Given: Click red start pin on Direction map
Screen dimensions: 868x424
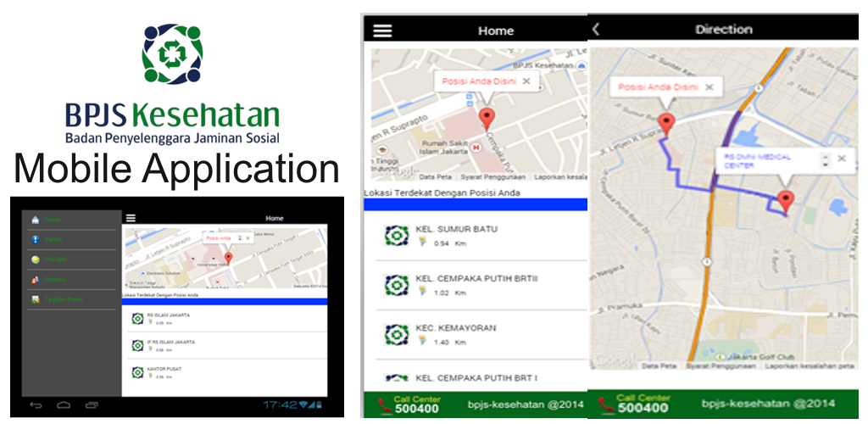Looking at the screenshot, I should pyautogui.click(x=667, y=124).
